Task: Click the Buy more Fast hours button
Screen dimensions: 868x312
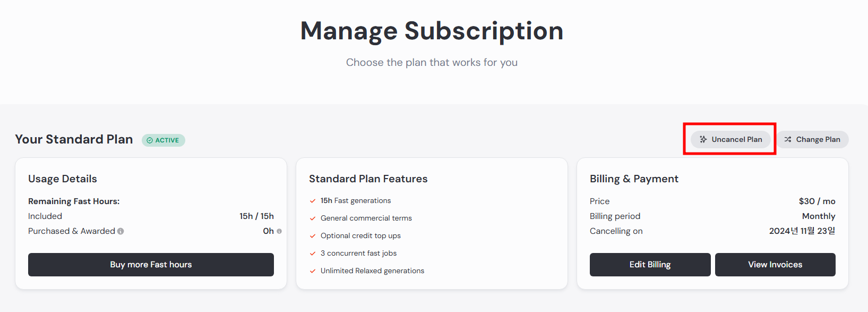Action: [151, 264]
